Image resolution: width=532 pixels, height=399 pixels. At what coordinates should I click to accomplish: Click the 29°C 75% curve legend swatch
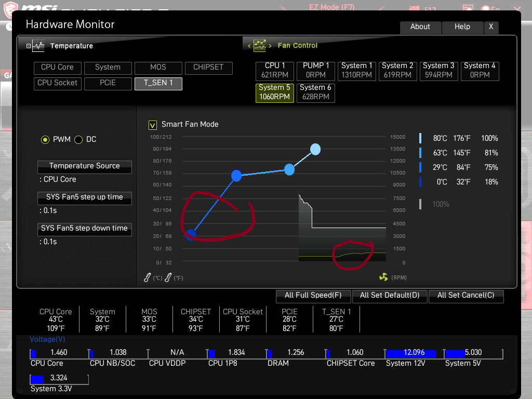click(x=420, y=167)
